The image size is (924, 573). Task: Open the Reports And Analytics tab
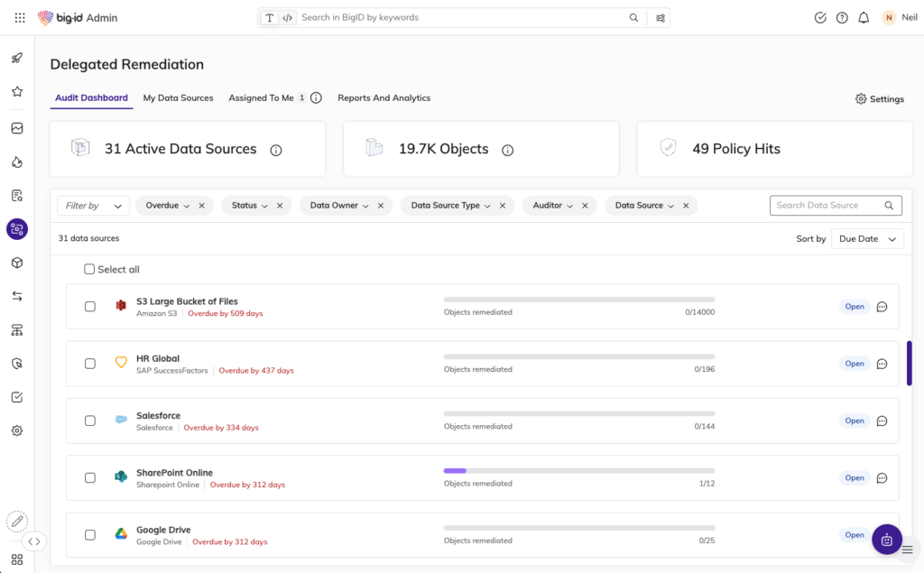coord(383,97)
